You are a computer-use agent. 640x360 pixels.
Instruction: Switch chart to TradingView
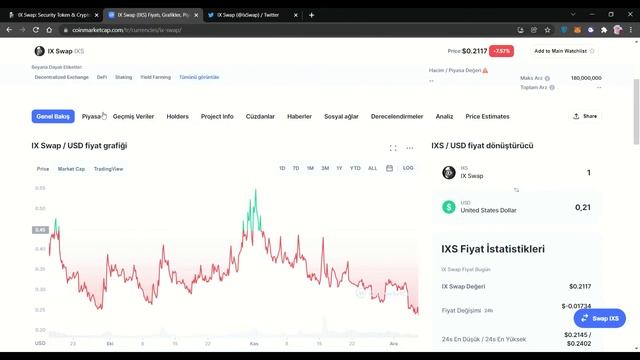coord(108,169)
